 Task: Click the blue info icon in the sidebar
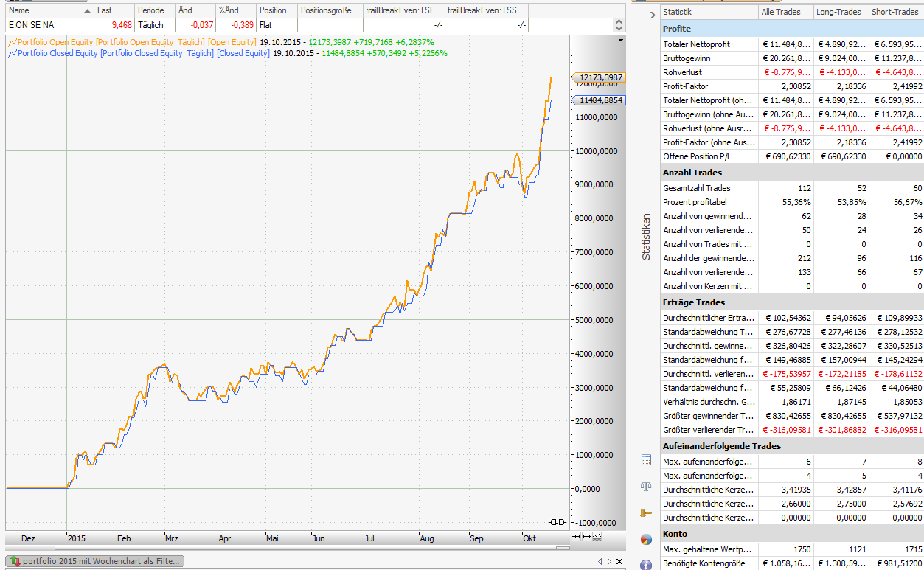click(x=646, y=565)
